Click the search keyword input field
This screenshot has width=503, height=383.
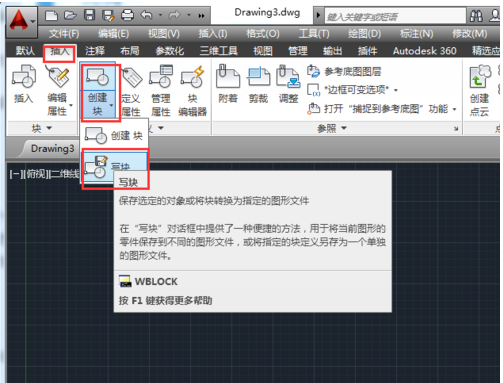tap(395, 16)
